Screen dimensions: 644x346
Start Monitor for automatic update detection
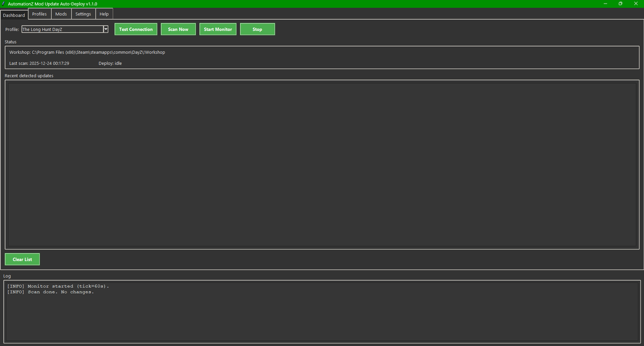(x=217, y=29)
